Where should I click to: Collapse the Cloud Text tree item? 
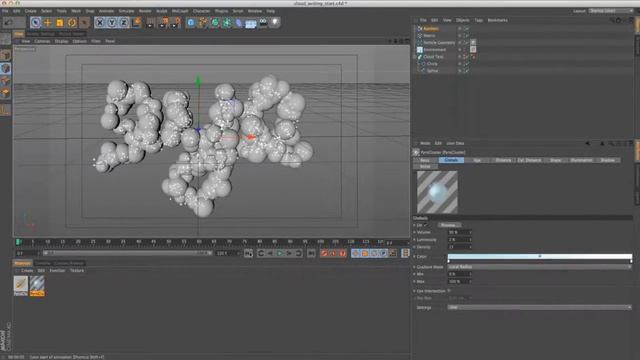[415, 57]
